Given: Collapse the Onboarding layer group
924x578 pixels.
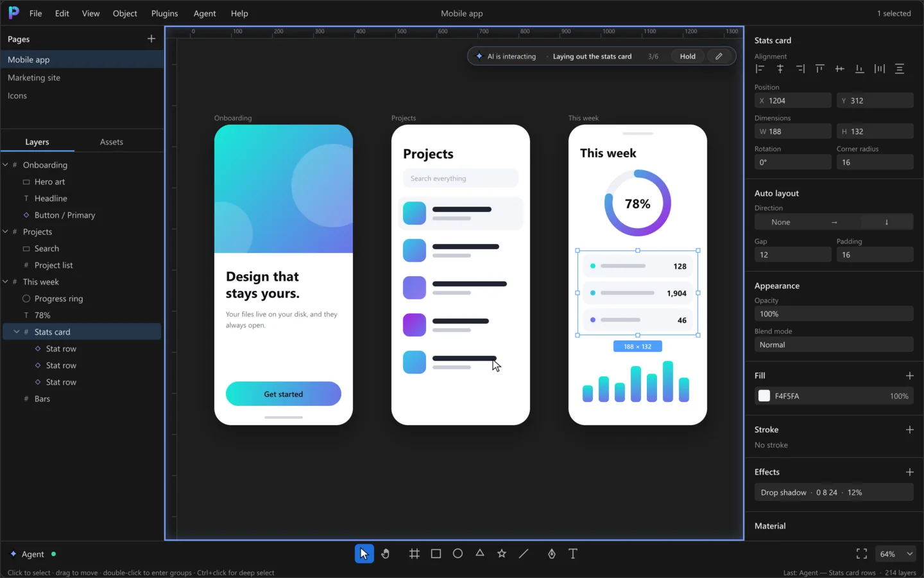Looking at the screenshot, I should (x=6, y=165).
